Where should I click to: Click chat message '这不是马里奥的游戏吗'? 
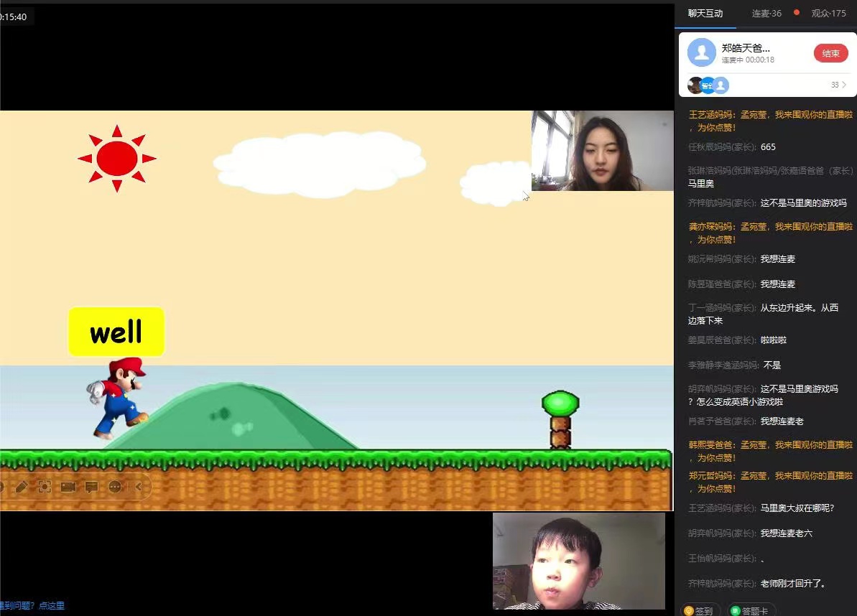point(803,202)
